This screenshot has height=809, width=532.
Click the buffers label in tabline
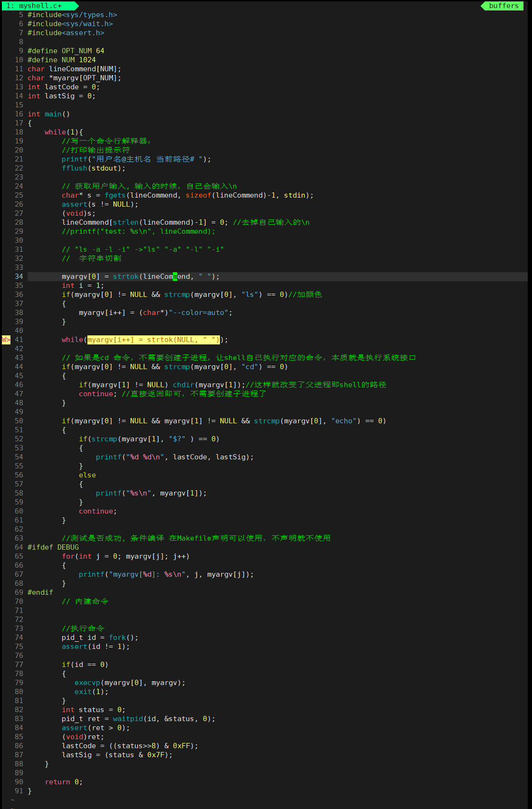[503, 6]
